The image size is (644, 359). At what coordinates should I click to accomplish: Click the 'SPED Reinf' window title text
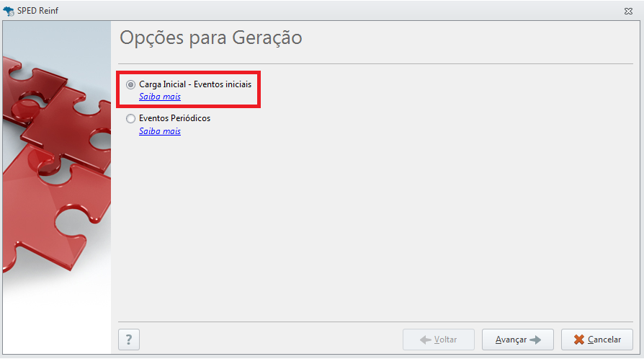coord(37,11)
